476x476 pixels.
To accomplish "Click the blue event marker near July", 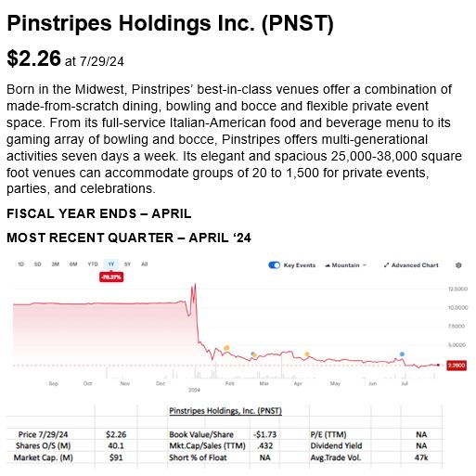I will click(x=402, y=354).
